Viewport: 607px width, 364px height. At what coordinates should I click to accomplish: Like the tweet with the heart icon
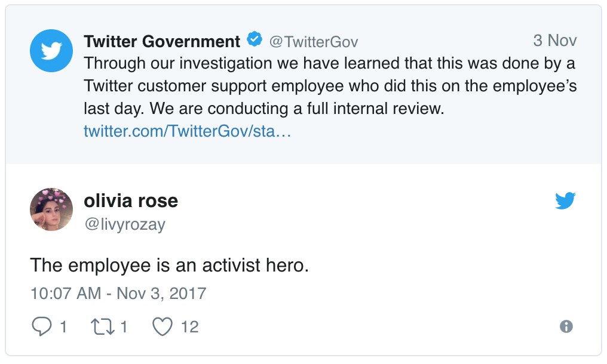pos(163,326)
